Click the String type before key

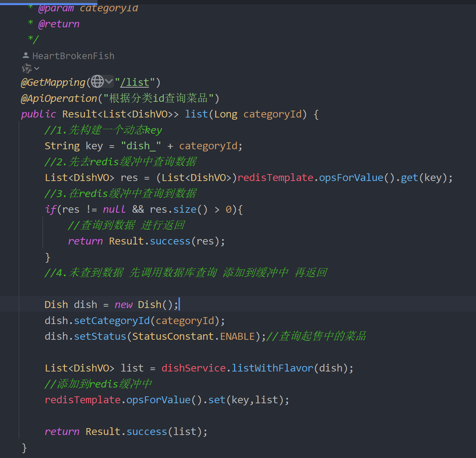[62, 146]
